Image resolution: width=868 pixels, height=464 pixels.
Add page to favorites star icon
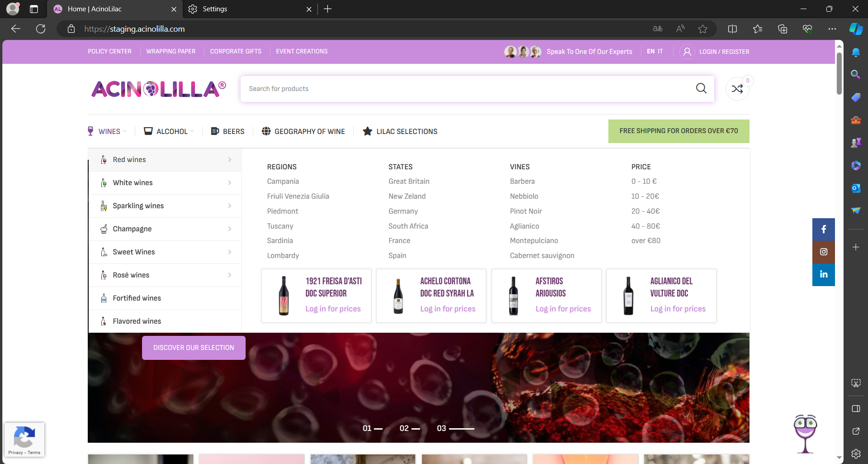coord(702,29)
